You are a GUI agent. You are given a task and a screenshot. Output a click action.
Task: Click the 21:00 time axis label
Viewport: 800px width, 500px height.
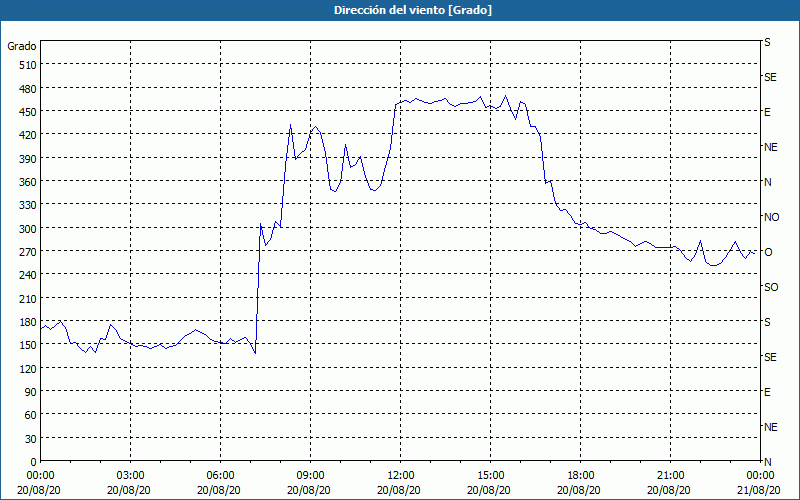(670, 476)
